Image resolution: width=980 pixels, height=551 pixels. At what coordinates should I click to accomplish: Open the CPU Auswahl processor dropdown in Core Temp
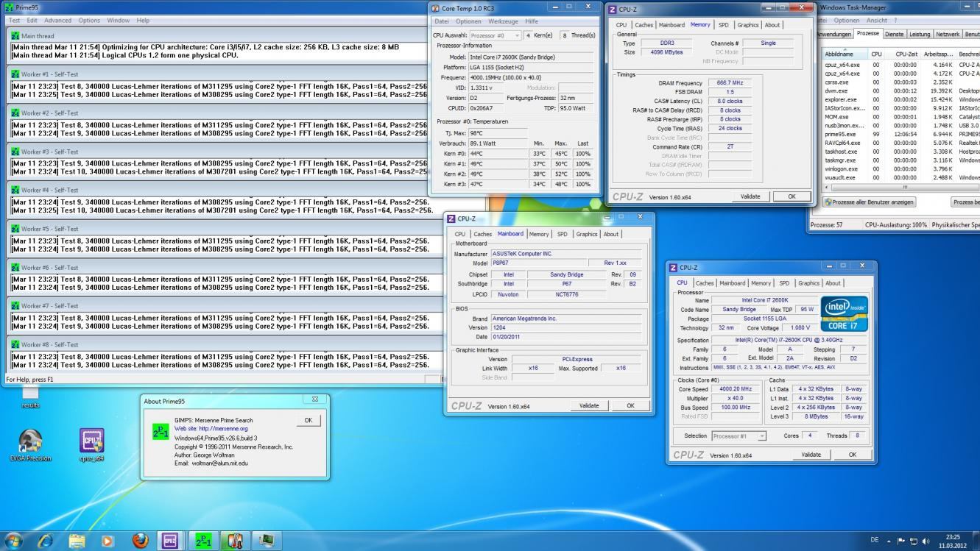(495, 35)
